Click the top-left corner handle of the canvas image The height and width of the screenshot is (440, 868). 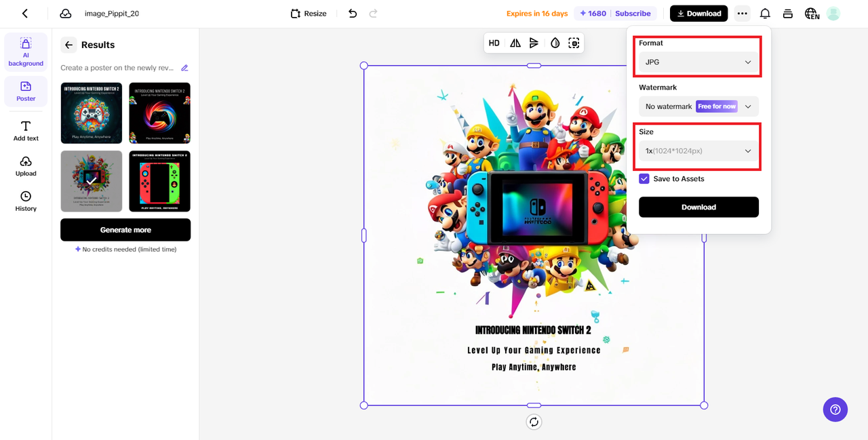[363, 66]
